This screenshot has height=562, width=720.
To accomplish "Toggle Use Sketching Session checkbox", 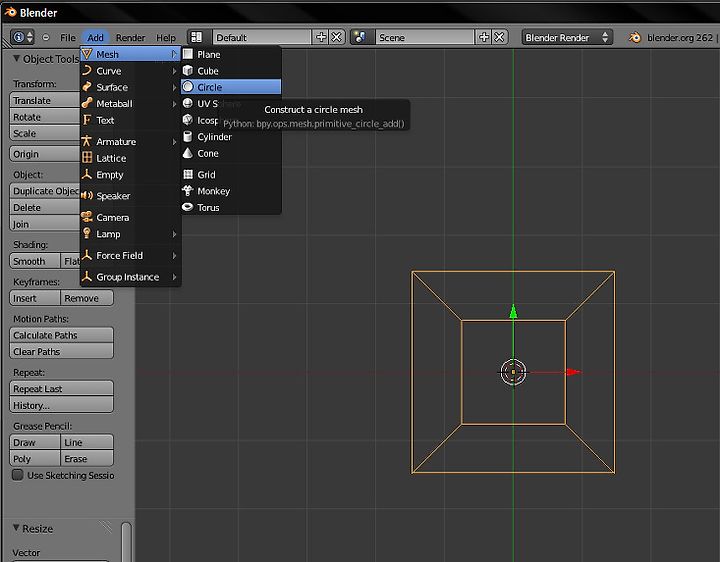I will click(x=17, y=475).
